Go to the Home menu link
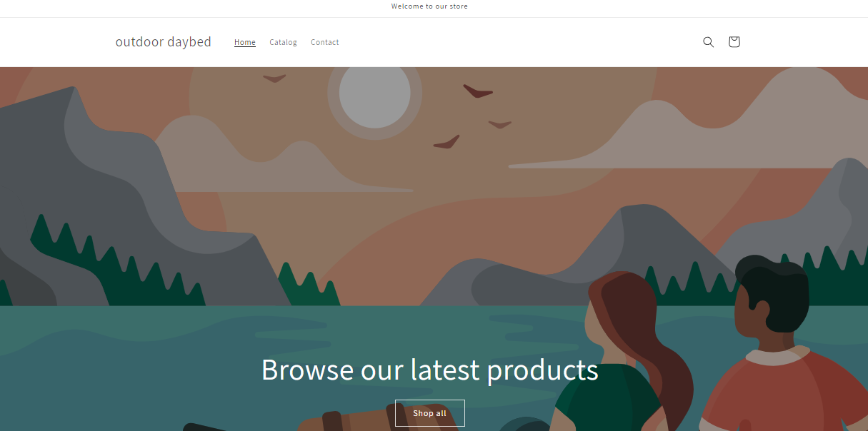Screen dimensions: 868x431 (245, 42)
